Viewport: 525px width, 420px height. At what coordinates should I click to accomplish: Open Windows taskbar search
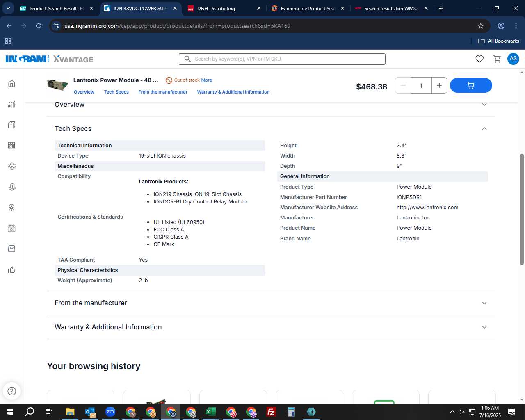(x=30, y=412)
